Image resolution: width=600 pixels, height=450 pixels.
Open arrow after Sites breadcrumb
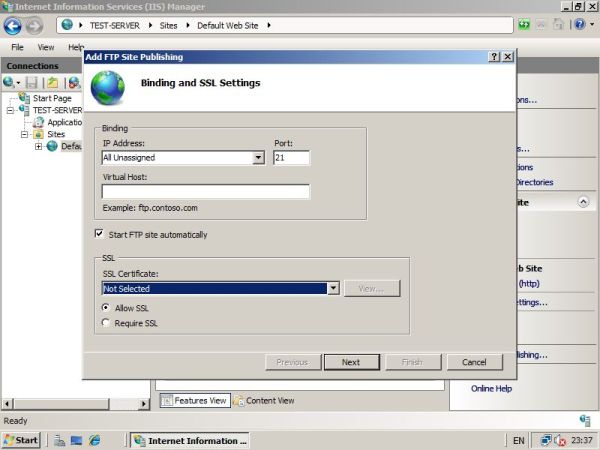click(x=188, y=25)
